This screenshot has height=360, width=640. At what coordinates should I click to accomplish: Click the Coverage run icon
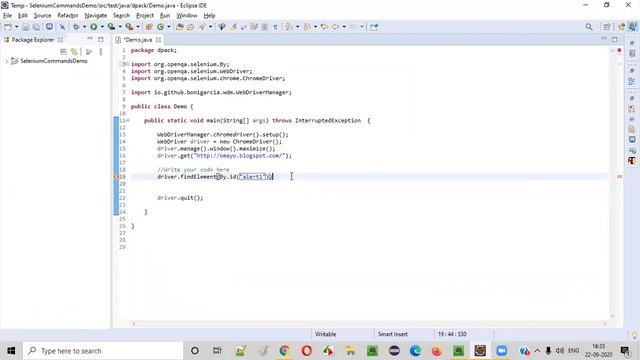[x=111, y=27]
